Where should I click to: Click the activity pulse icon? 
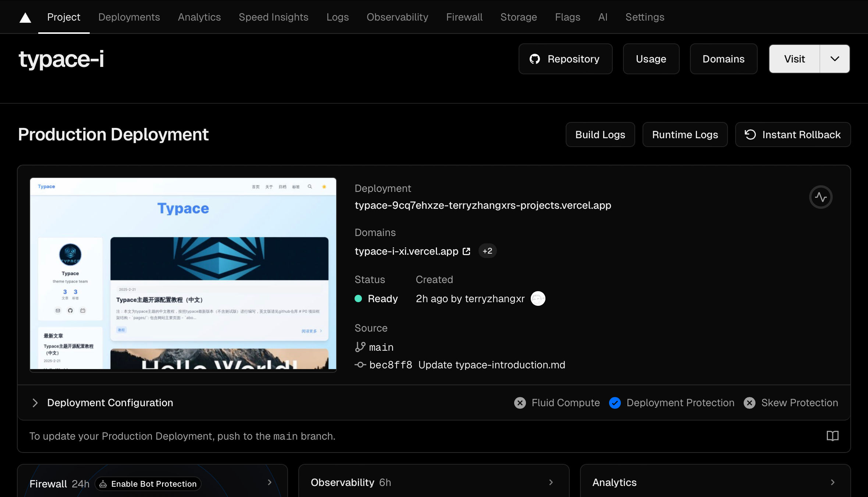(x=821, y=197)
